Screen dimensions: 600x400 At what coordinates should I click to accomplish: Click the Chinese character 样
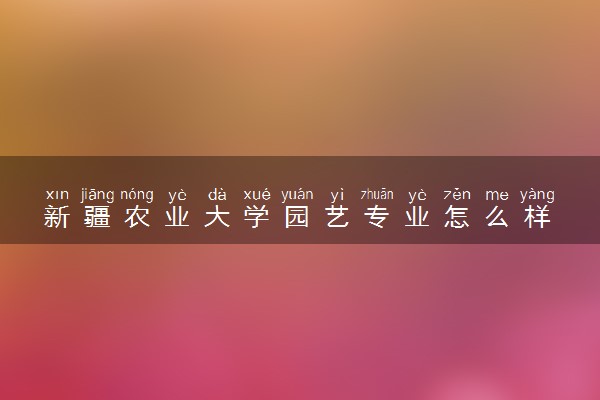(x=537, y=217)
